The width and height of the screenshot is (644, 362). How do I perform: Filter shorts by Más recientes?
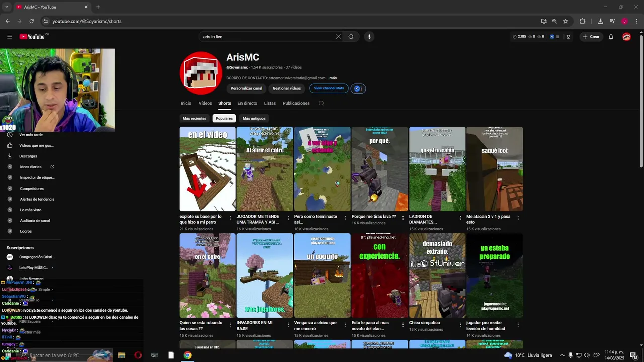pos(195,118)
